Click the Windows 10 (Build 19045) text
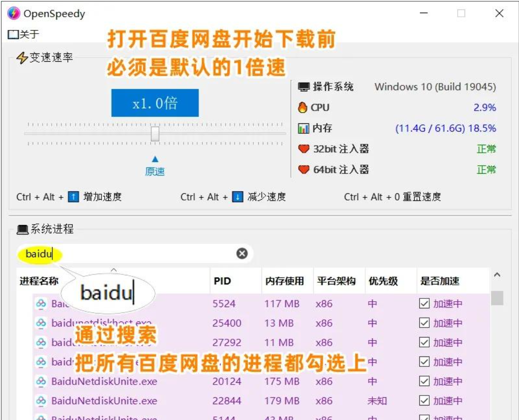 coord(435,87)
